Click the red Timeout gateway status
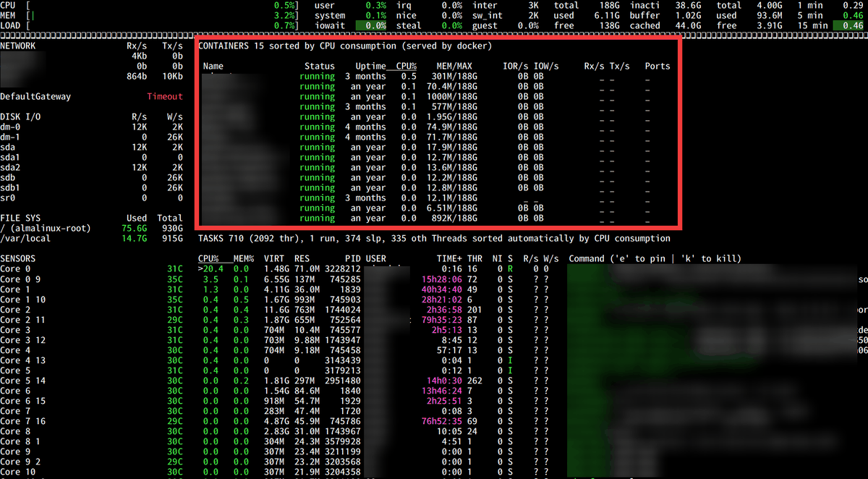Viewport: 868px width, 479px height. point(165,97)
